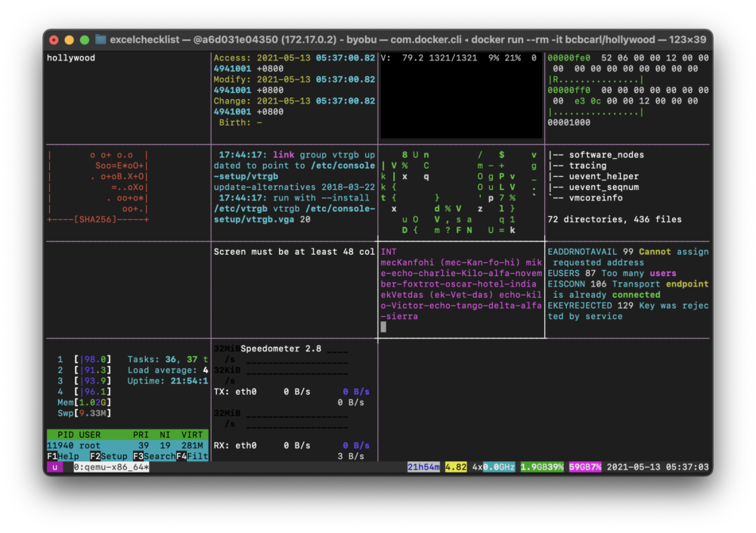This screenshot has width=756, height=533.
Task: Click the 'Screen must be at least 48 col' message
Action: pyautogui.click(x=294, y=252)
